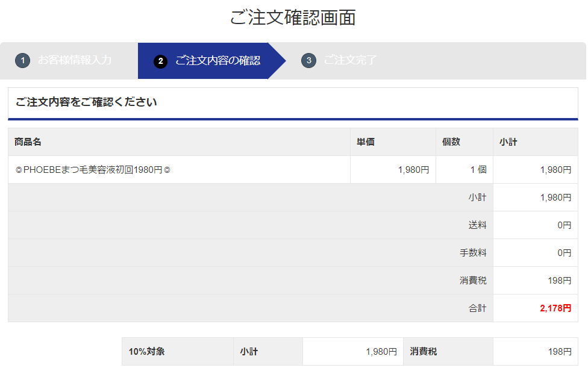Click the 合計 label
The height and width of the screenshot is (374, 588).
coord(477,308)
